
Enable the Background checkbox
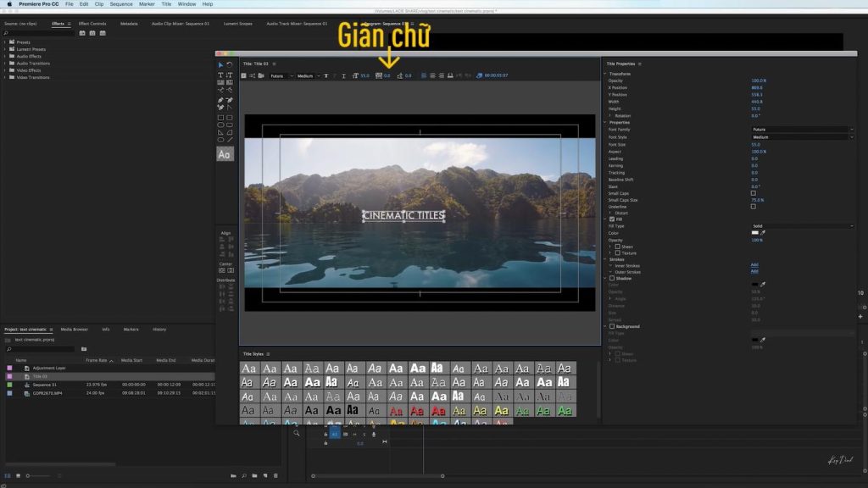[x=612, y=325]
